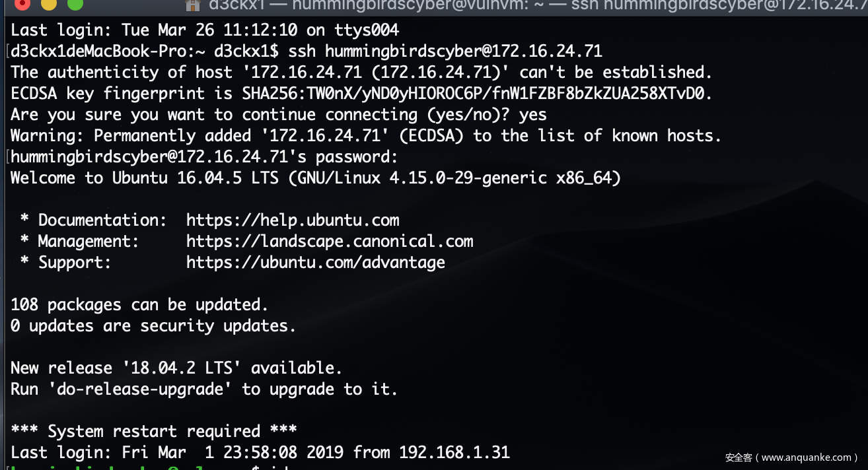Click the SHA256 fingerprint string
The height and width of the screenshot is (470, 868).
477,93
